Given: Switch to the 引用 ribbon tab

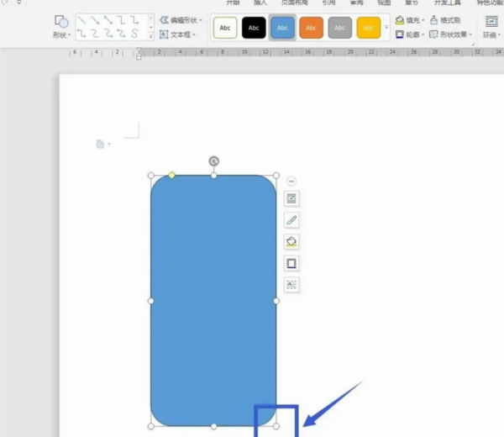Looking at the screenshot, I should (x=328, y=3).
